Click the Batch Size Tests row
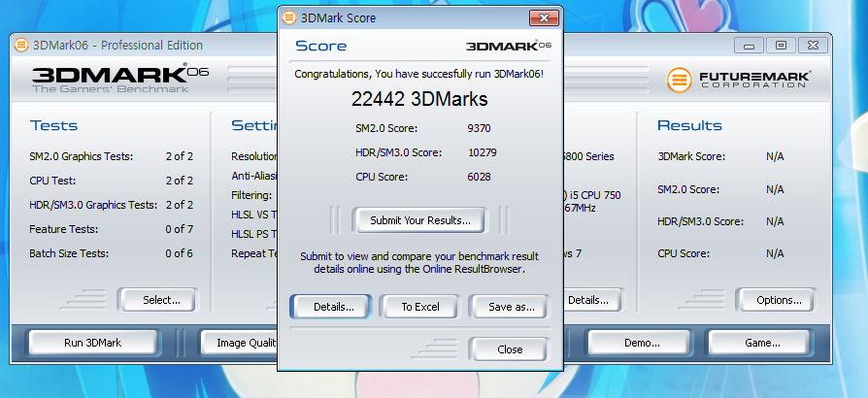 112,253
